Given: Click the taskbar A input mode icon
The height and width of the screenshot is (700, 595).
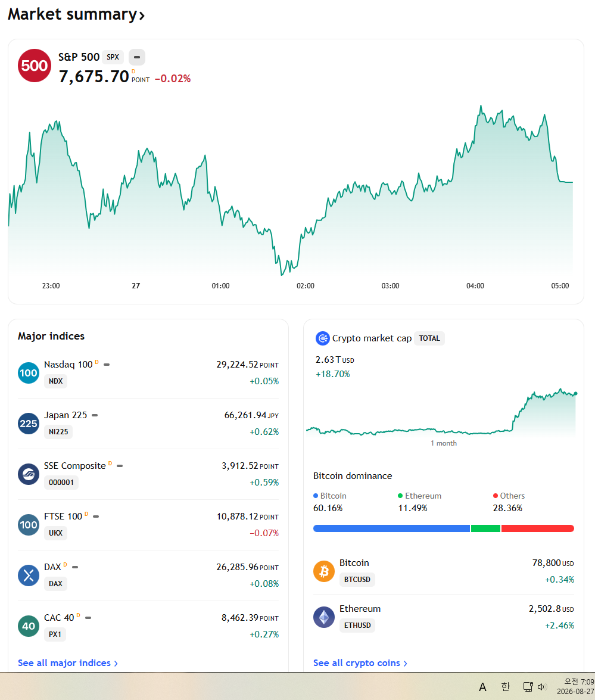Looking at the screenshot, I should point(482,687).
